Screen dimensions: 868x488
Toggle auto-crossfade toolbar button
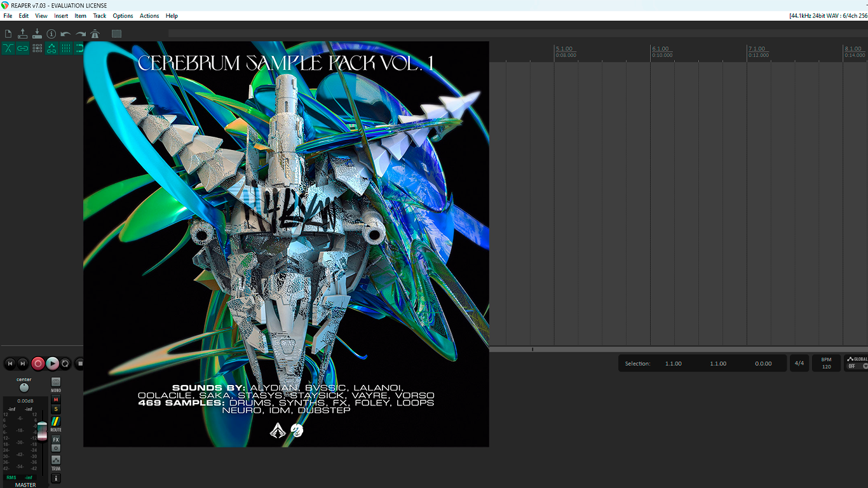coord(8,48)
